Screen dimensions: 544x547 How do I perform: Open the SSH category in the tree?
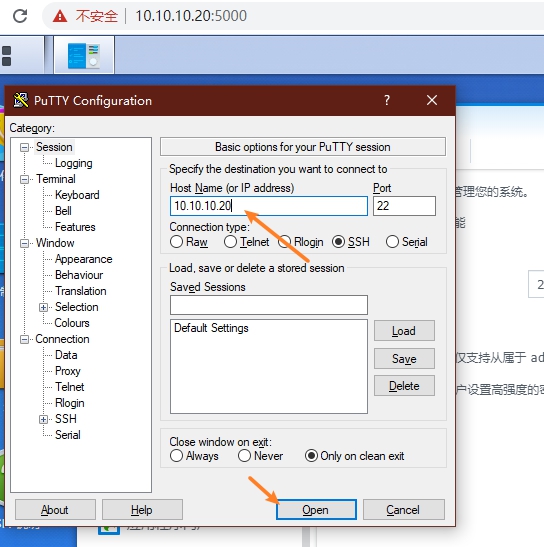tap(66, 419)
